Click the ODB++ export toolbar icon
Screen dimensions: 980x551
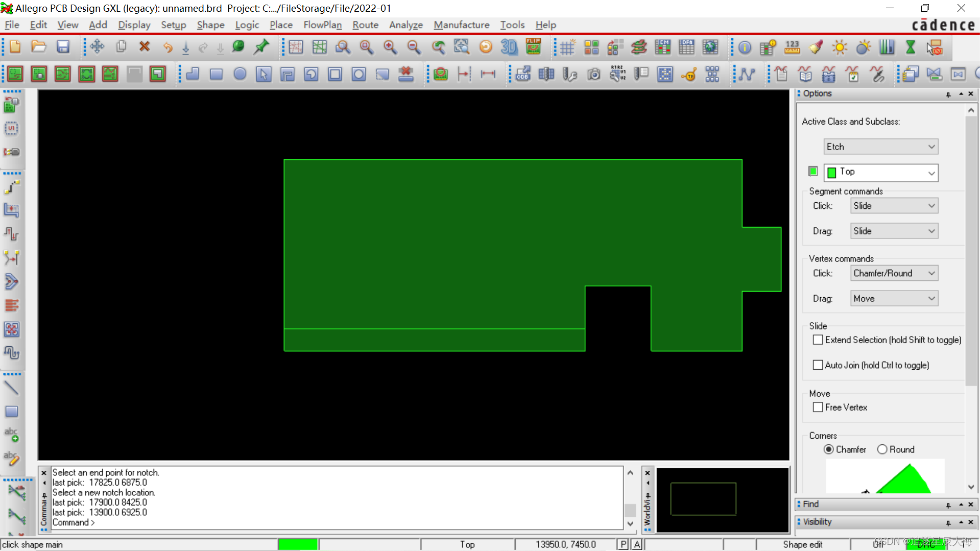click(x=522, y=74)
